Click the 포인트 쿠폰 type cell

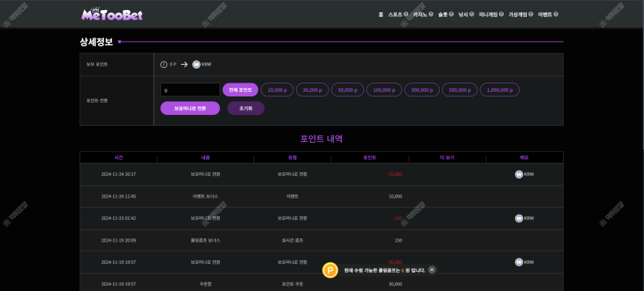coord(292,284)
